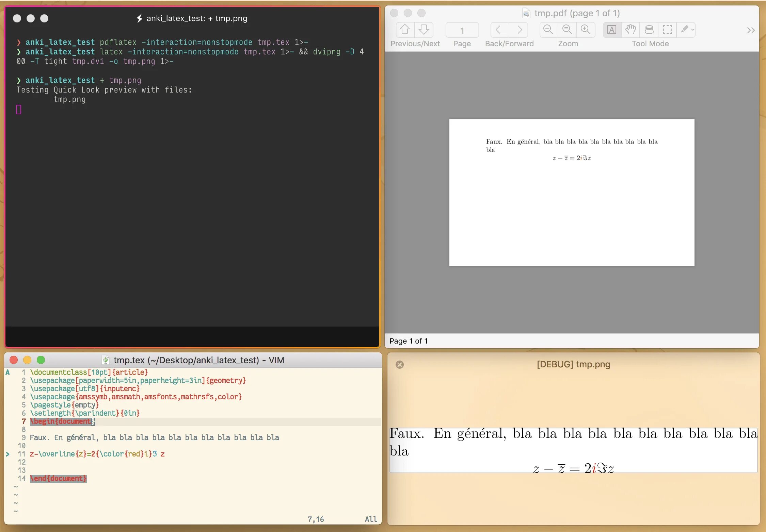
Task: Zoom out of the PDF with the minus magnifier
Action: click(x=548, y=30)
